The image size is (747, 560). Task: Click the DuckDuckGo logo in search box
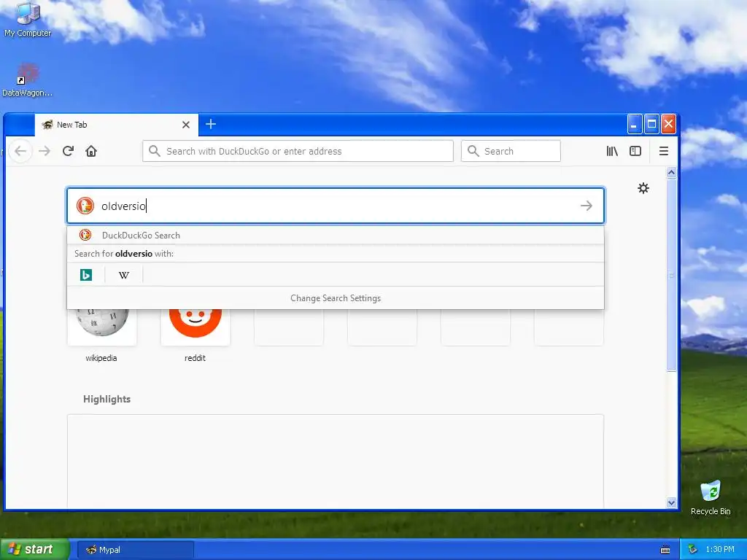pos(85,206)
